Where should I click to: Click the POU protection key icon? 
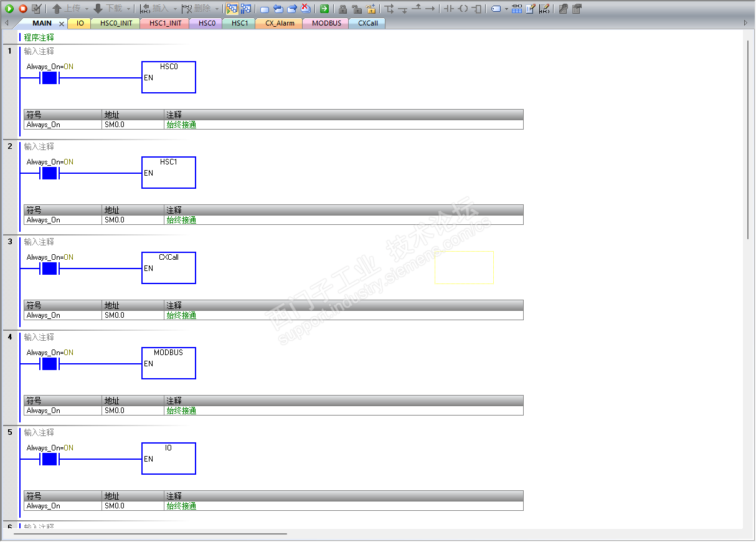pos(563,9)
